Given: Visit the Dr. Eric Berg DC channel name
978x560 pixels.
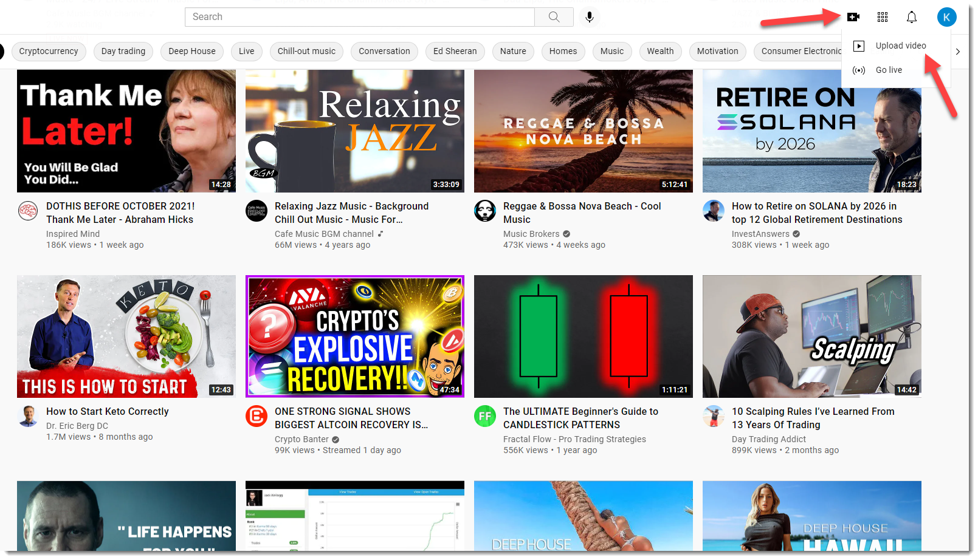Looking at the screenshot, I should 77,426.
